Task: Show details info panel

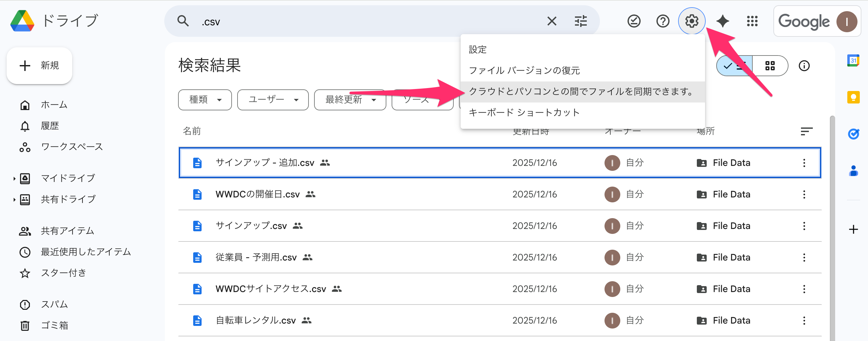Action: click(804, 66)
